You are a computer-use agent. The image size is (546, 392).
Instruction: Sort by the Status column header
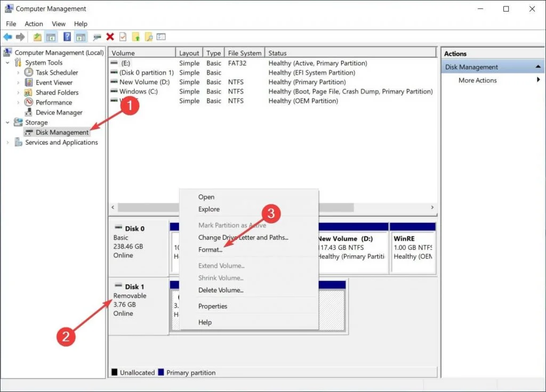(350, 53)
